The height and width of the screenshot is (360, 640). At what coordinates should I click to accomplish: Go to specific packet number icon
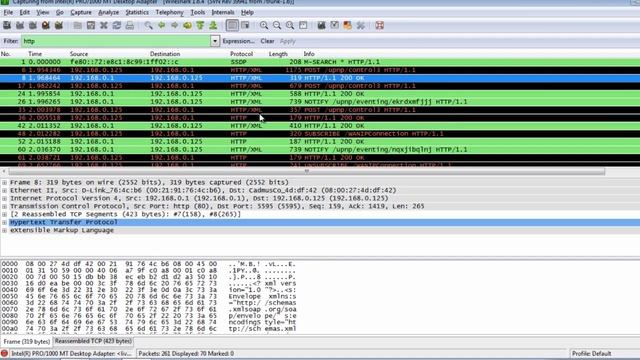pos(187,25)
